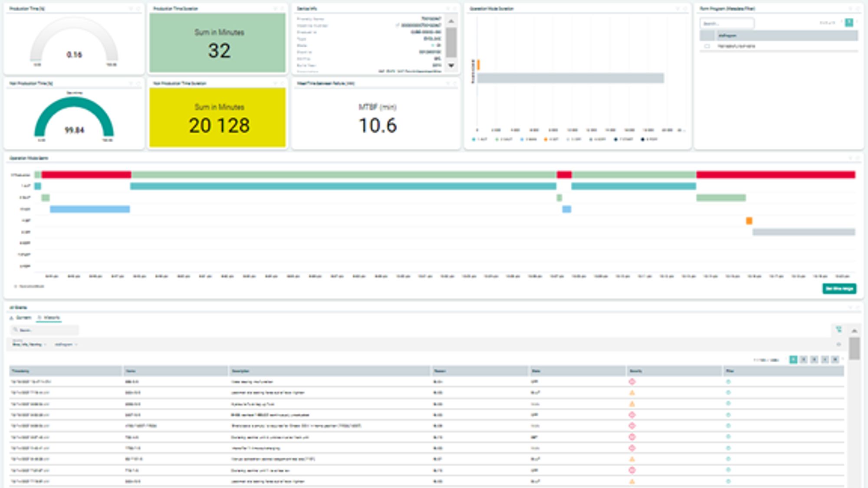Sort alarms by the Name column header

[x=176, y=371]
